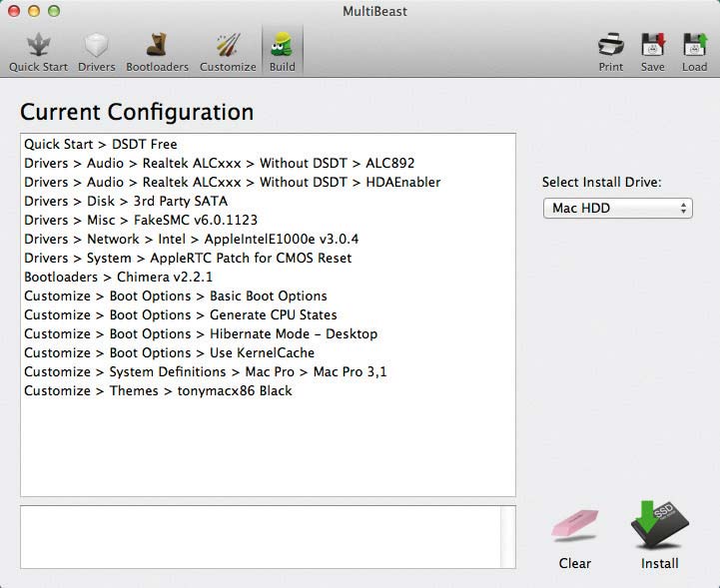Zoom the MultiBeast window with green button
The width and height of the screenshot is (720, 588).
point(54,11)
